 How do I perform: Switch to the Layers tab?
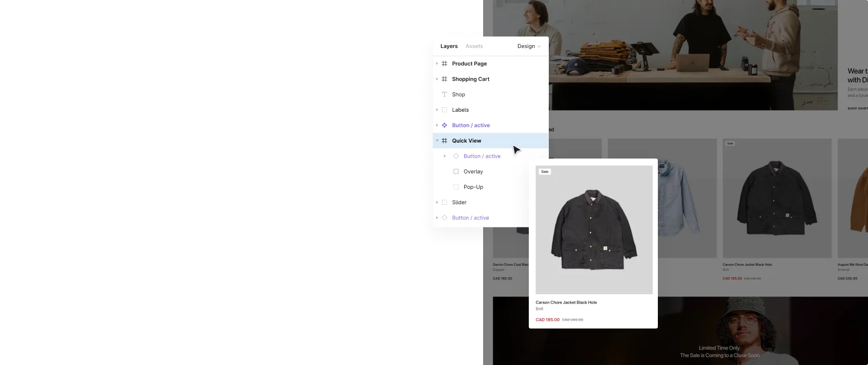click(x=449, y=46)
